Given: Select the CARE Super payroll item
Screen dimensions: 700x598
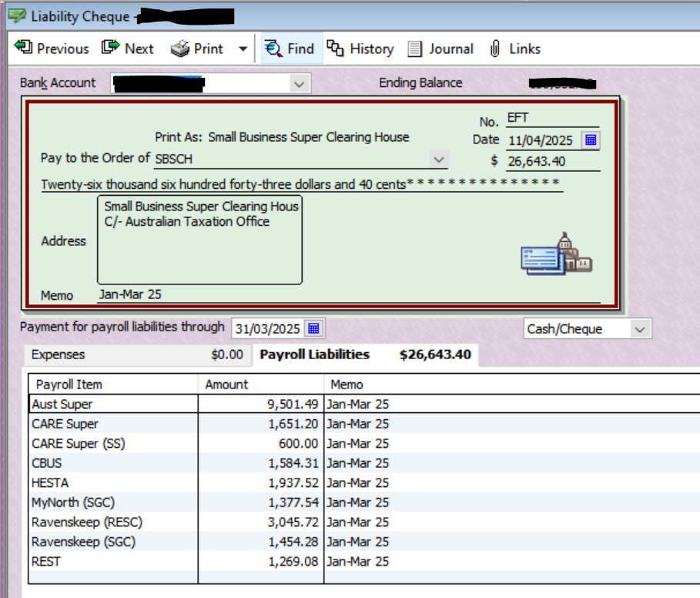Looking at the screenshot, I should tap(114, 424).
